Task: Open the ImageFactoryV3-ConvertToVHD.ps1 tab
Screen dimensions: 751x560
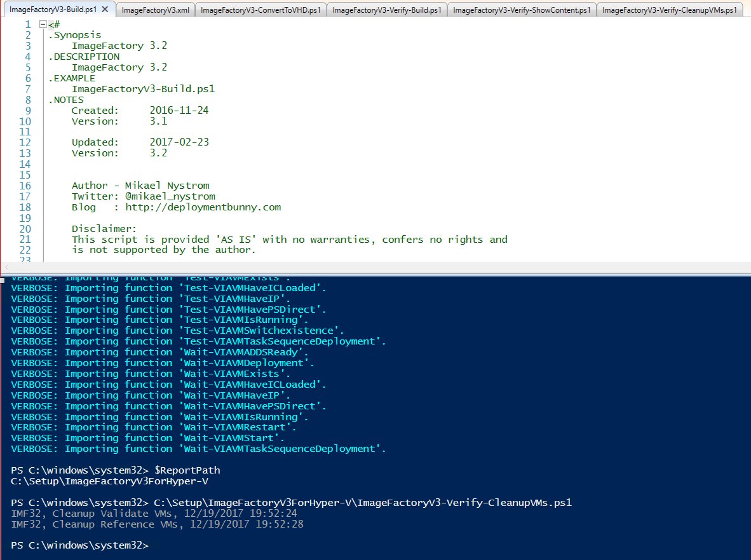Action: (261, 10)
